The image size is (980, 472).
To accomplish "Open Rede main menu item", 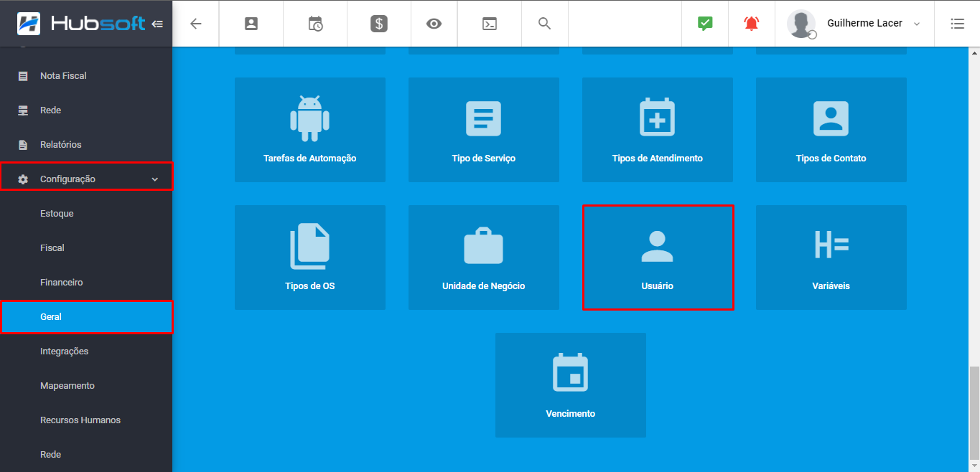I will tap(50, 110).
